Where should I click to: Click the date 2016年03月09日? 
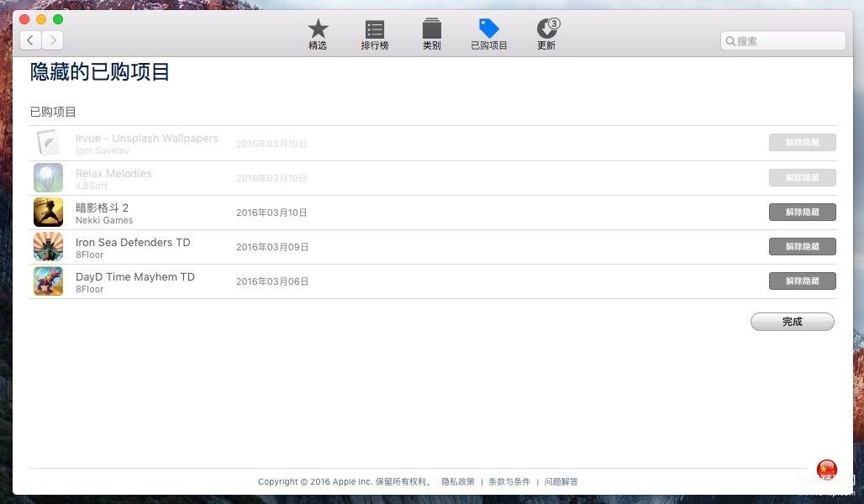coord(272,247)
